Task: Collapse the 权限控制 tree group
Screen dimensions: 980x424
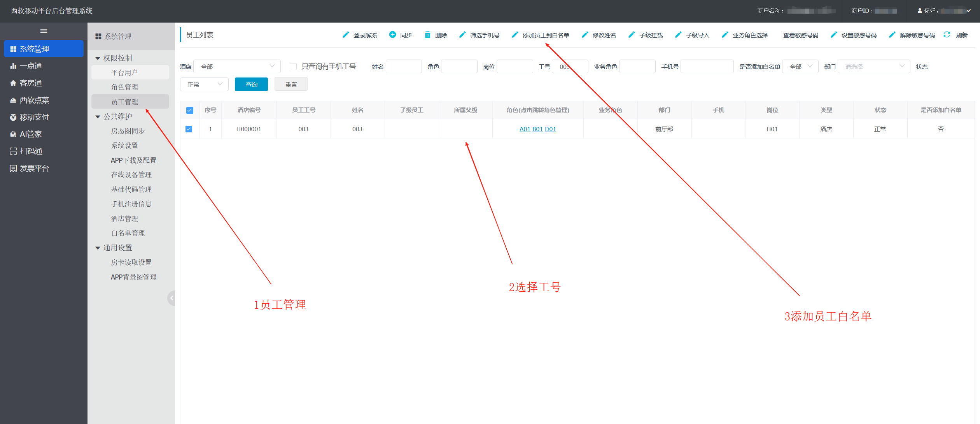Action: pos(98,58)
